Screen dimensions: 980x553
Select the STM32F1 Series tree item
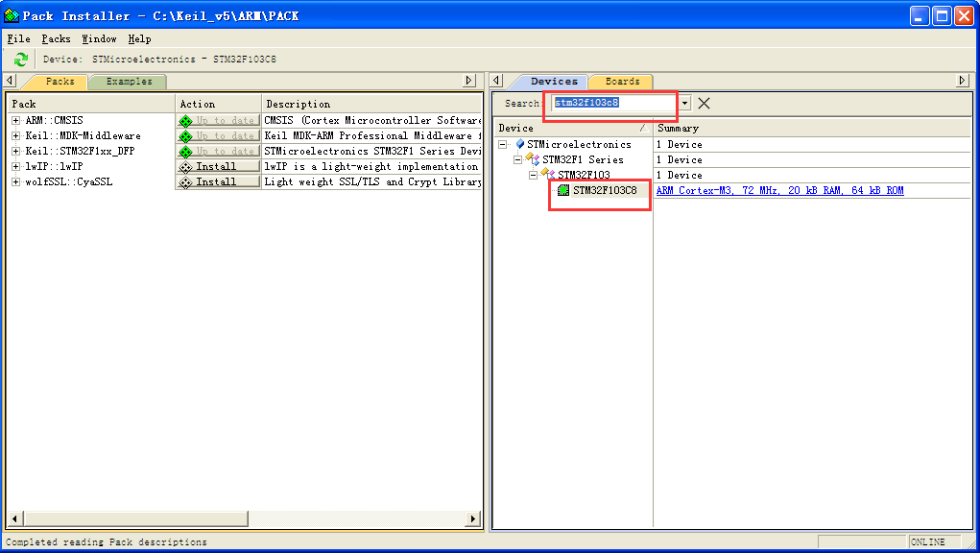tap(583, 160)
